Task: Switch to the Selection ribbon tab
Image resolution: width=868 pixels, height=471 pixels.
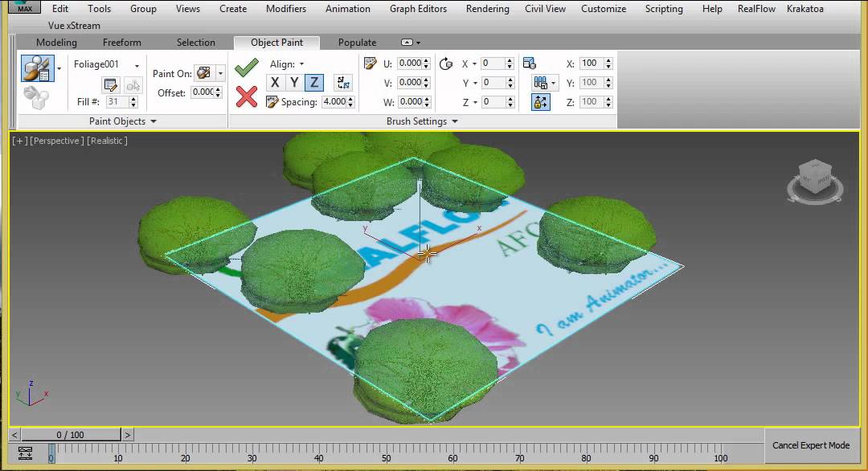Action: (x=195, y=42)
